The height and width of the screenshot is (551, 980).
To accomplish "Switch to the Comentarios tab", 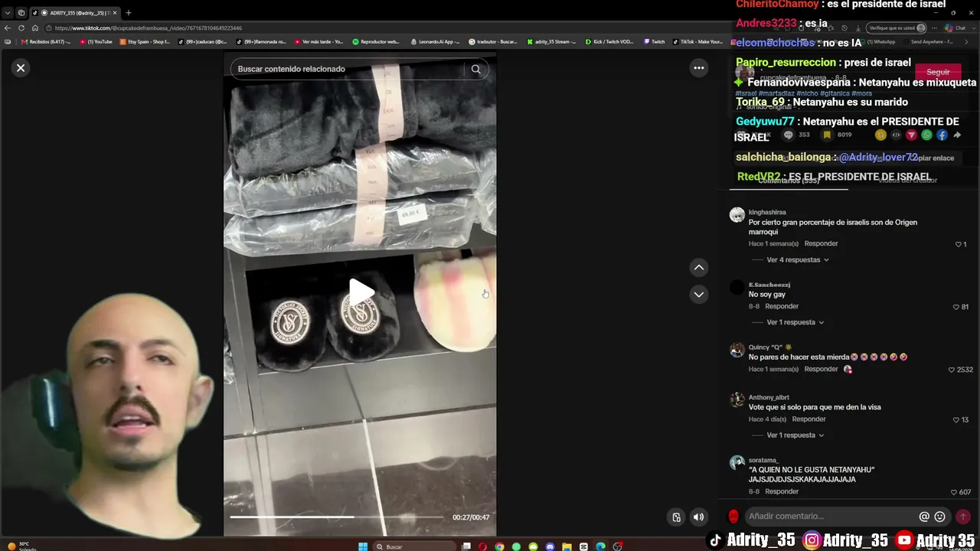I will pos(789,181).
